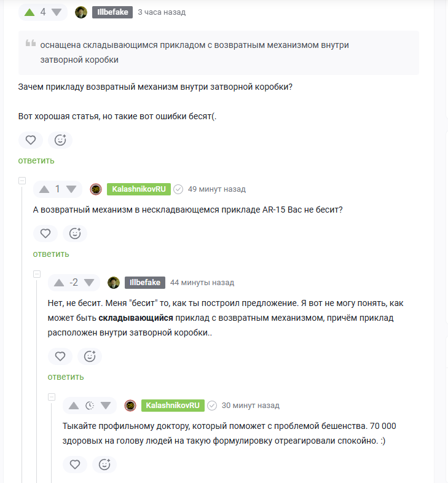Open the '30 минут назад' comment timestamp

pos(250,406)
